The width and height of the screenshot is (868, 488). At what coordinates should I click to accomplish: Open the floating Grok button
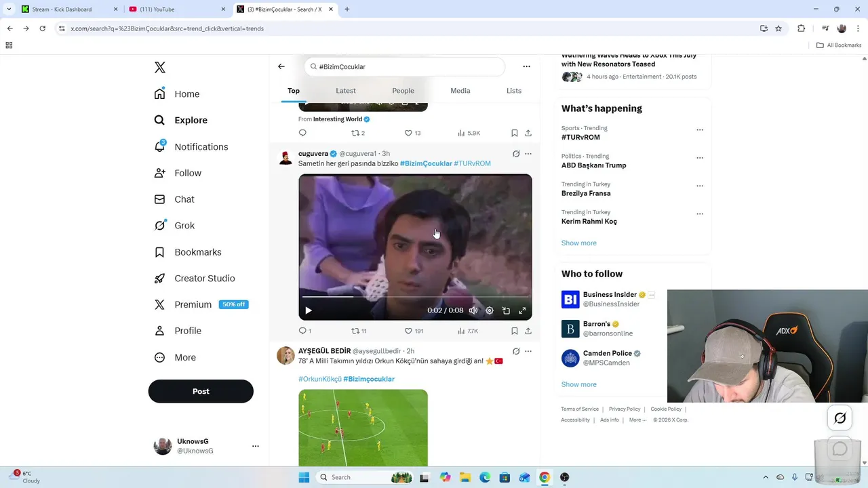(x=840, y=418)
